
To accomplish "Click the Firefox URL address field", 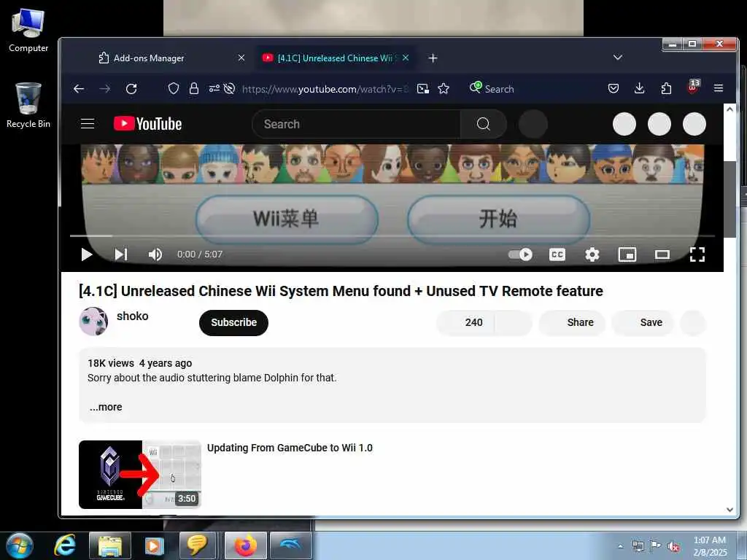I will [325, 88].
